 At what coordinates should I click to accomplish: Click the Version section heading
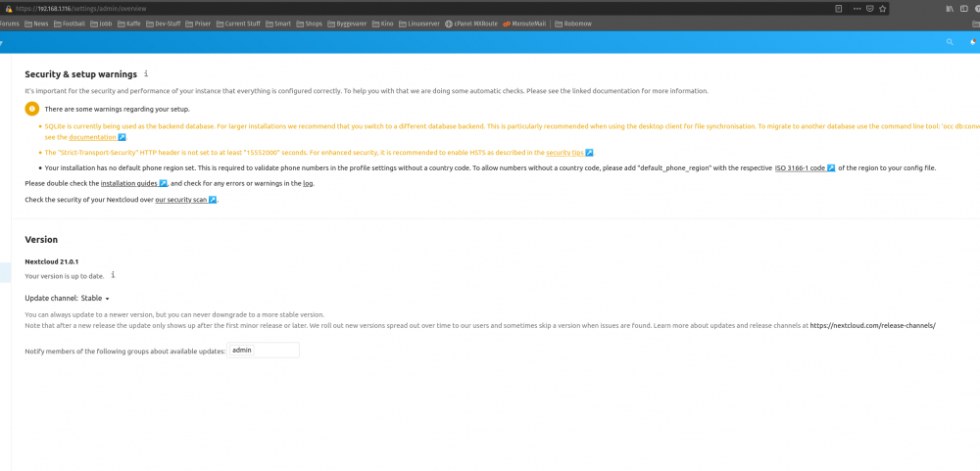[x=41, y=240]
